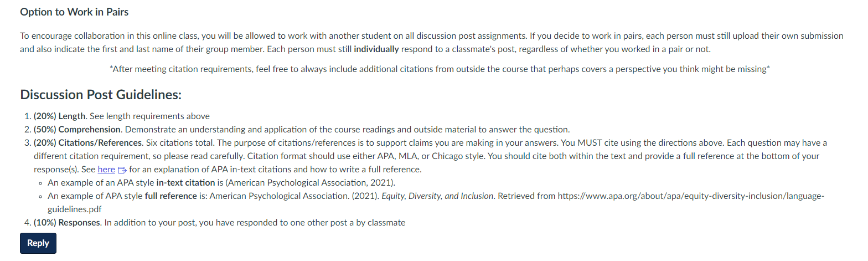Click the italic "Equity, Diversity, and Inclusion" title
The height and width of the screenshot is (261, 868).
(x=436, y=196)
